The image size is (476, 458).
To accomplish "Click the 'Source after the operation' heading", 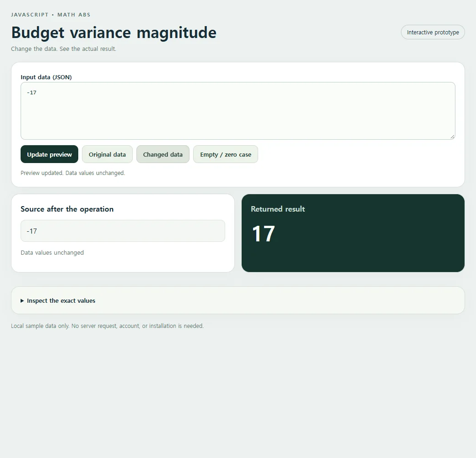I will [67, 209].
